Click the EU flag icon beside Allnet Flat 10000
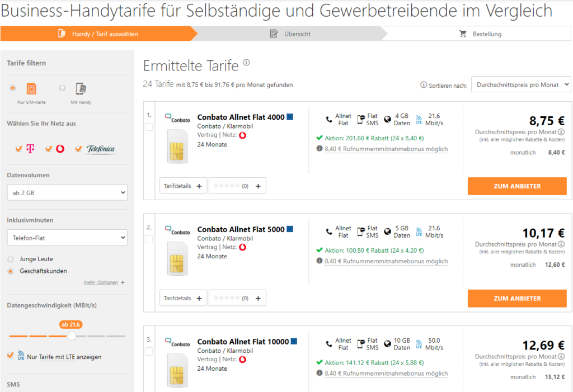This screenshot has width=573, height=392. (x=294, y=341)
